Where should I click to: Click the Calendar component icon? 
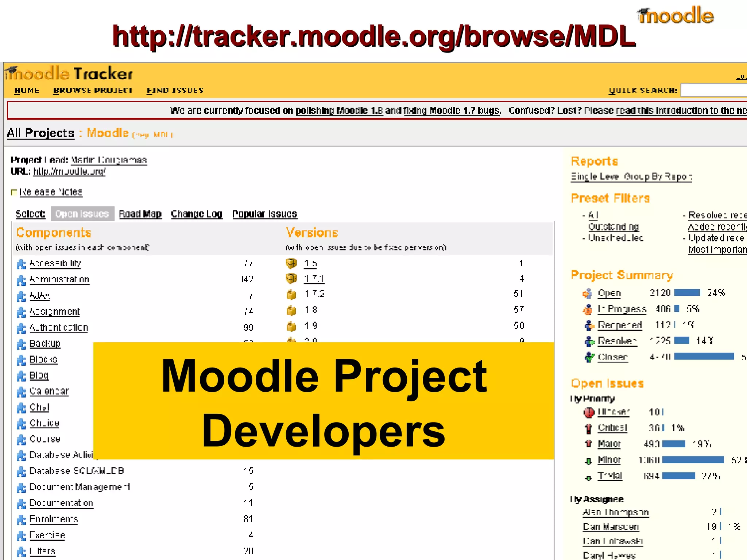click(x=22, y=392)
